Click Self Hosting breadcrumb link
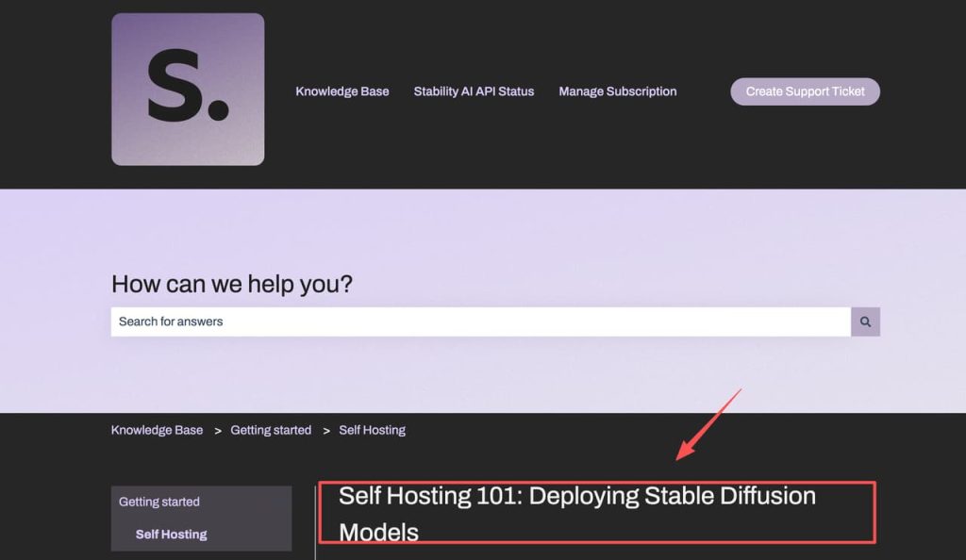Screen dimensions: 966x560 (x=372, y=430)
